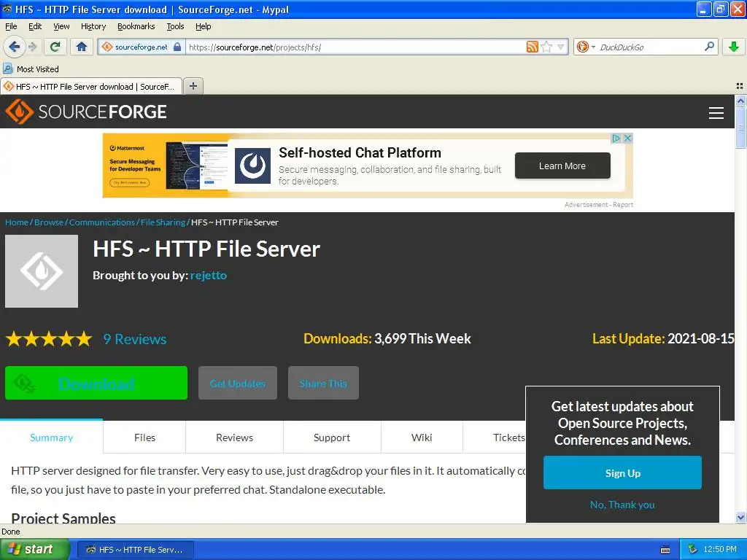Viewport: 747px width, 560px height.
Task: Switch to the Files tab
Action: pyautogui.click(x=144, y=437)
